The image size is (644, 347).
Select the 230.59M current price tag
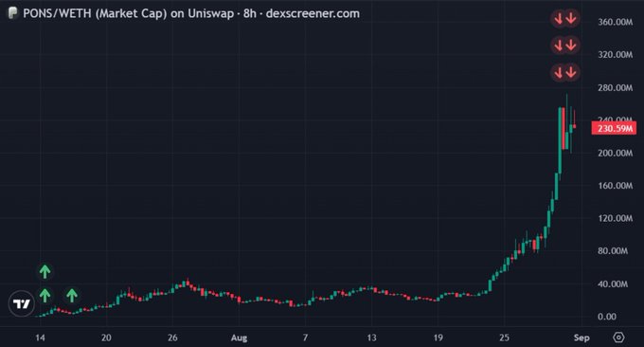(614, 128)
